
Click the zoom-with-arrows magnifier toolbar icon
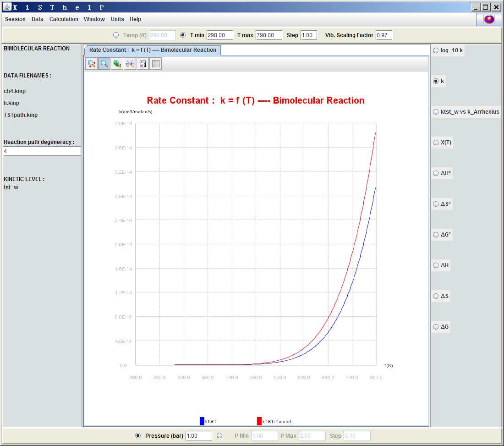point(92,64)
